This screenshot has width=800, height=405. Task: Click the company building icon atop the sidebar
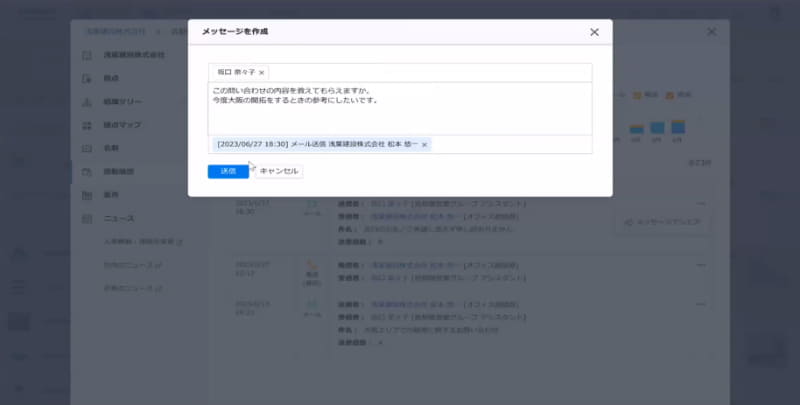(x=87, y=55)
